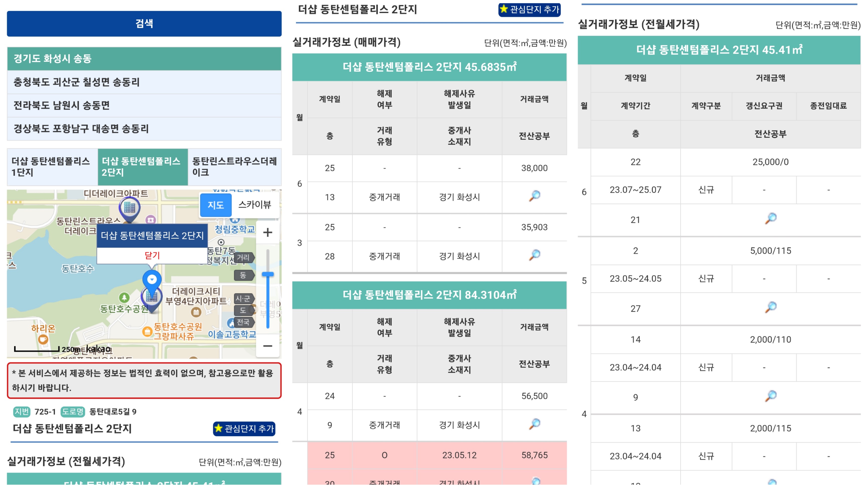
Task: Open 전산공부 magnifier for April 2,000/110 lease
Action: pyautogui.click(x=771, y=396)
